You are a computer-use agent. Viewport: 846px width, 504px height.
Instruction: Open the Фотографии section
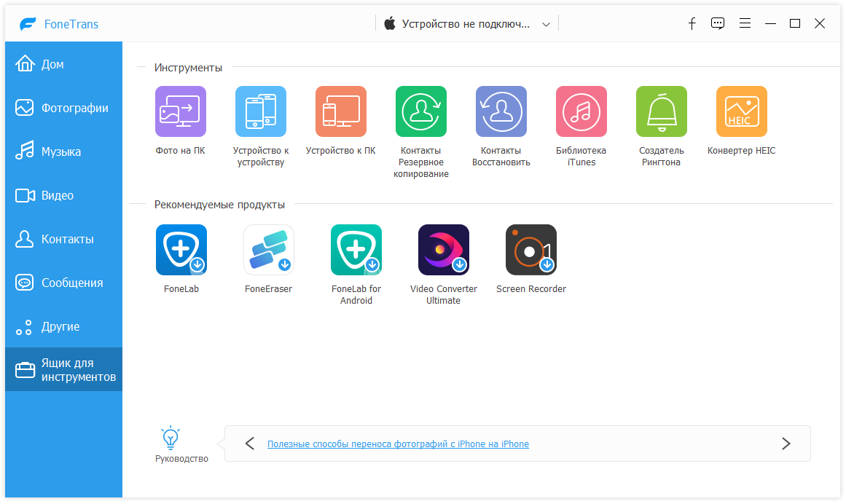click(x=63, y=108)
